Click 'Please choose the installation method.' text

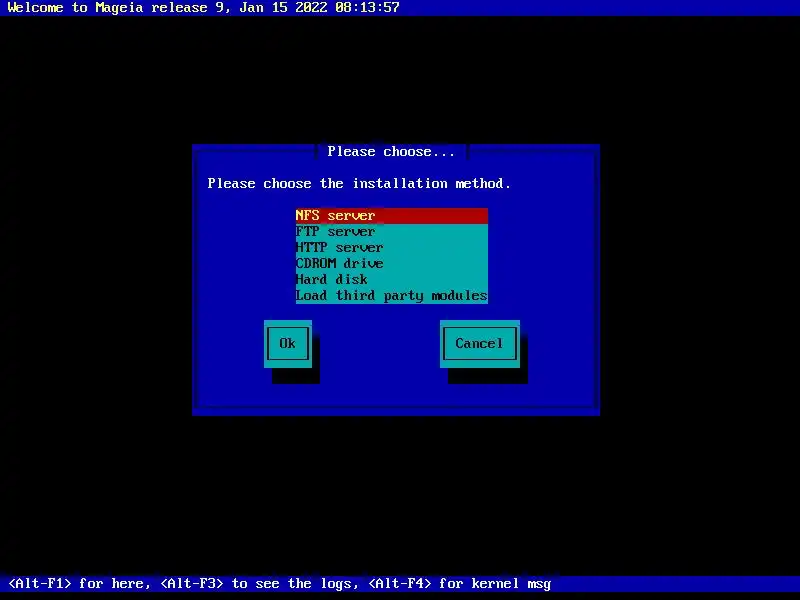(359, 184)
